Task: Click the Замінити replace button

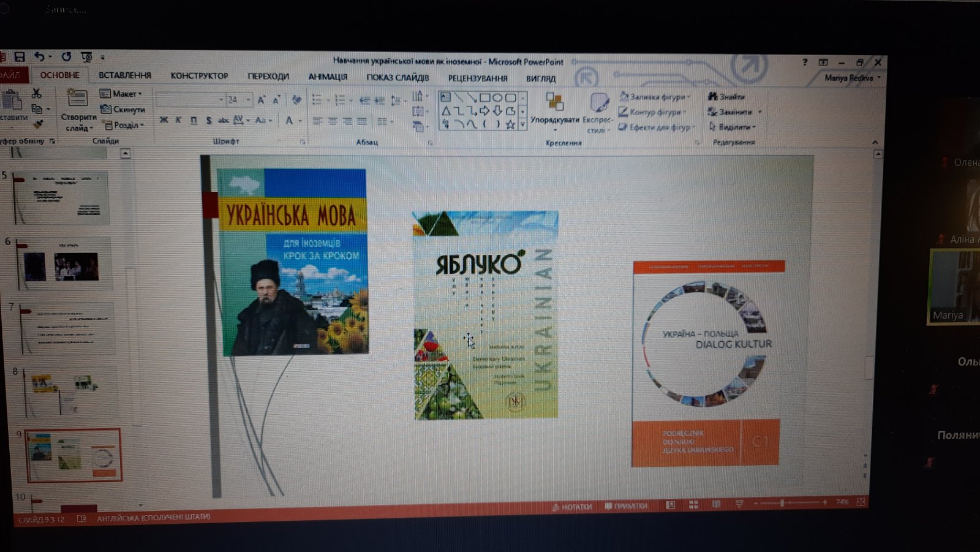Action: pos(734,112)
